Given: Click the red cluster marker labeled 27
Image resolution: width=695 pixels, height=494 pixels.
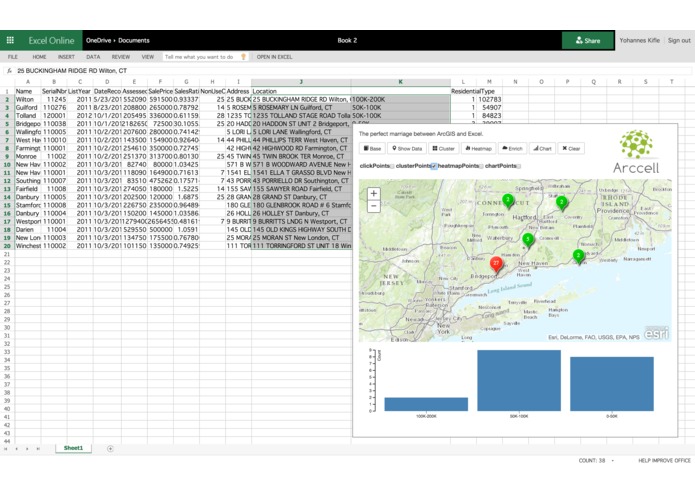Looking at the screenshot, I should coord(496,265).
